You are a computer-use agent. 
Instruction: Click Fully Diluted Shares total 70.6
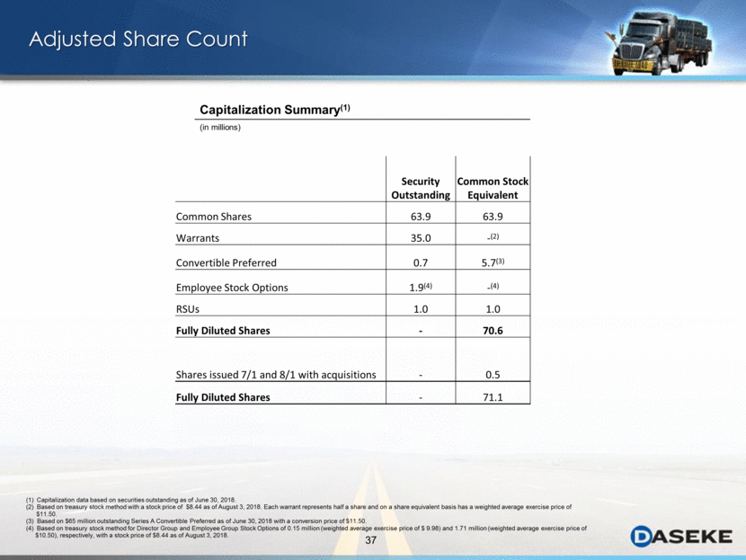click(493, 331)
